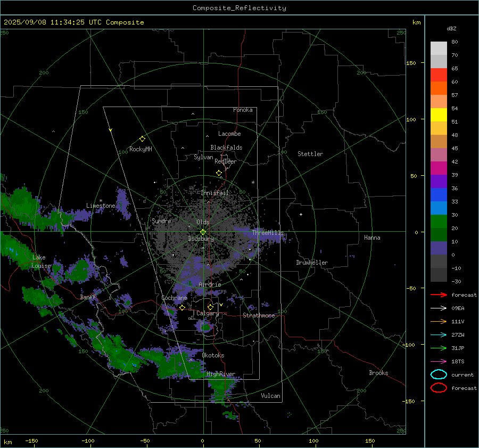
Task: Click the Strathmore town label
Action: (259, 315)
